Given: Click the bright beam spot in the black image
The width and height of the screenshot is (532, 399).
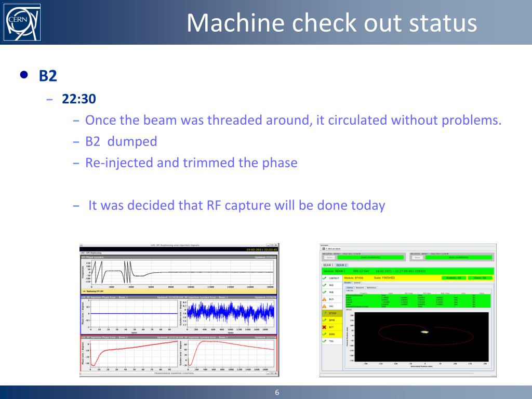Looking at the screenshot, I should [x=424, y=332].
